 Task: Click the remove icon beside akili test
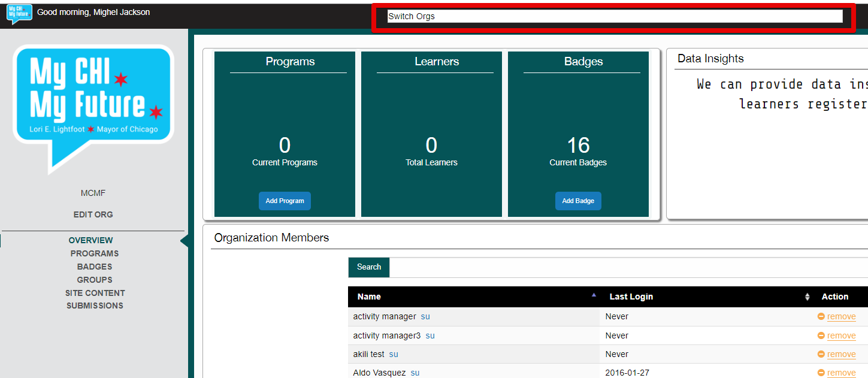click(821, 355)
